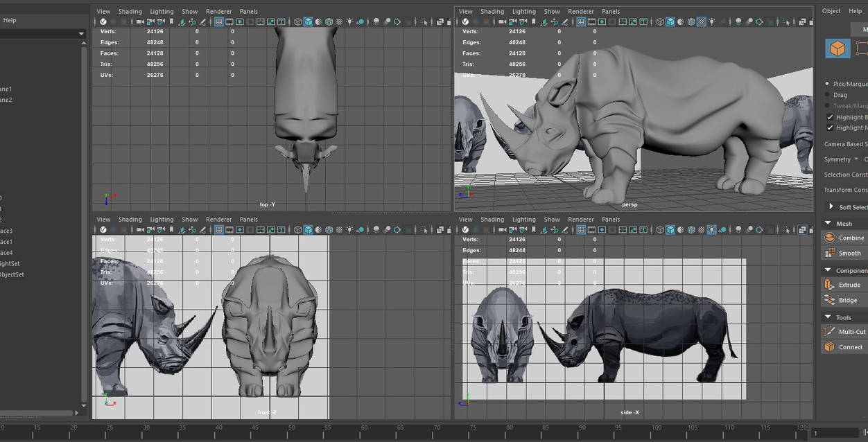Click Smooth Shade All icon in front -Z panel

coord(308,229)
